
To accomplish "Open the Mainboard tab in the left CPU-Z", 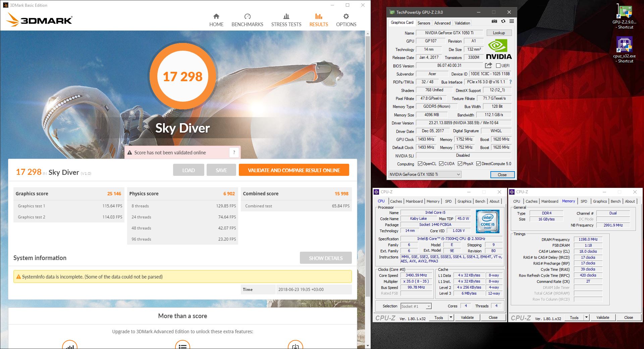I will [414, 201].
